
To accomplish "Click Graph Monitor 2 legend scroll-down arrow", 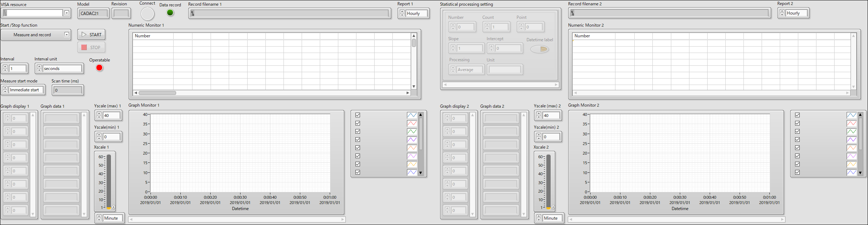I will click(x=860, y=173).
